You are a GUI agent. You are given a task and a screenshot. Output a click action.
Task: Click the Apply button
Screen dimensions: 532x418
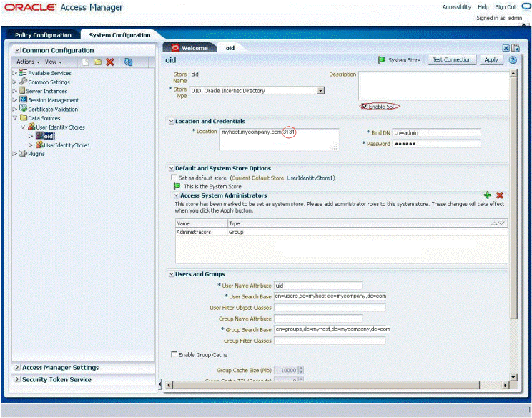click(491, 59)
